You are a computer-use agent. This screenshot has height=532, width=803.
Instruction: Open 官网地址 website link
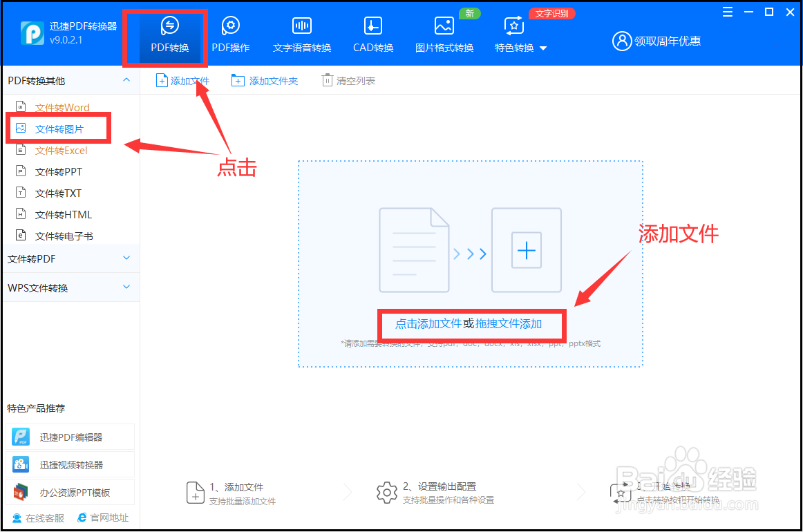click(103, 518)
